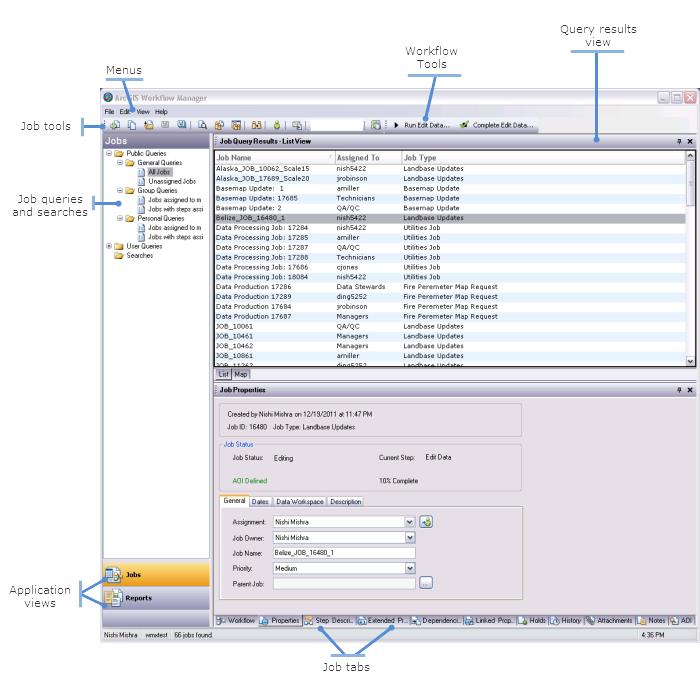Click the calendar window toolbar icon
This screenshot has width=700, height=700.
[236, 125]
